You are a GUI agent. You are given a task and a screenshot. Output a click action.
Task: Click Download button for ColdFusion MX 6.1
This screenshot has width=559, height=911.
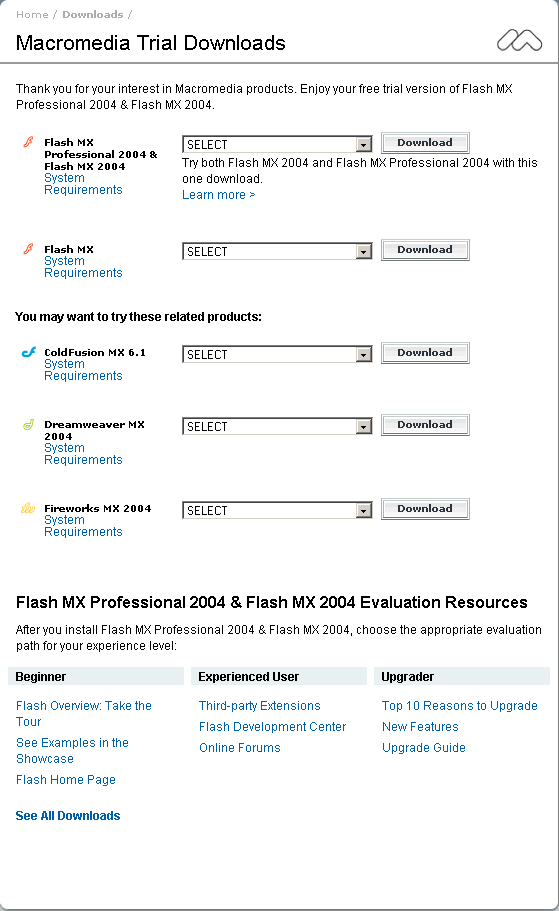[425, 353]
